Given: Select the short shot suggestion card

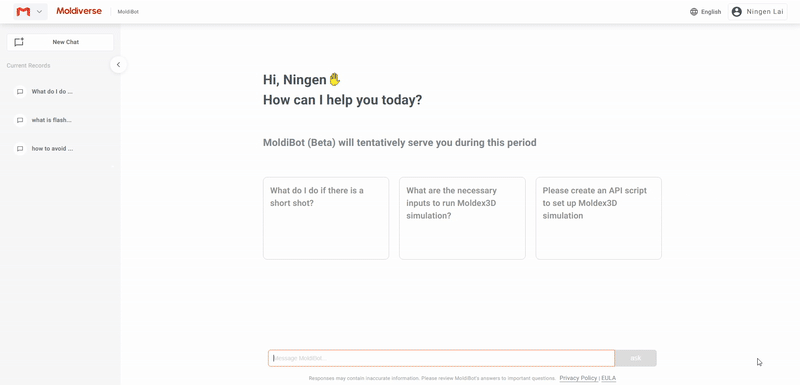Looking at the screenshot, I should 326,218.
